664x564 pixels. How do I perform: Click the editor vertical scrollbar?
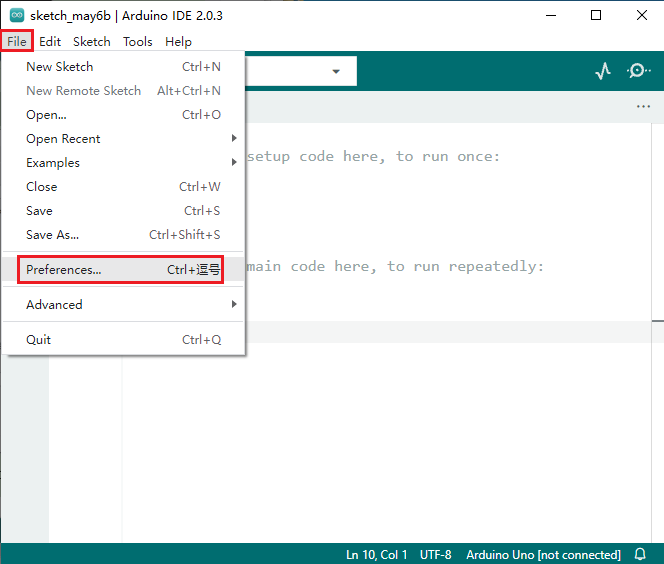658,332
